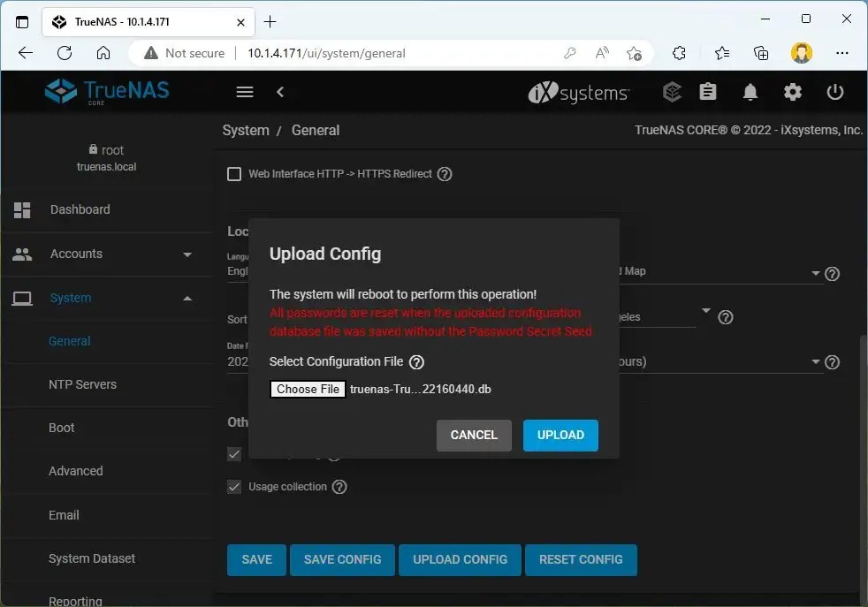This screenshot has height=607, width=868.
Task: Uncheck the checkbox above Usage collection
Action: click(x=234, y=454)
